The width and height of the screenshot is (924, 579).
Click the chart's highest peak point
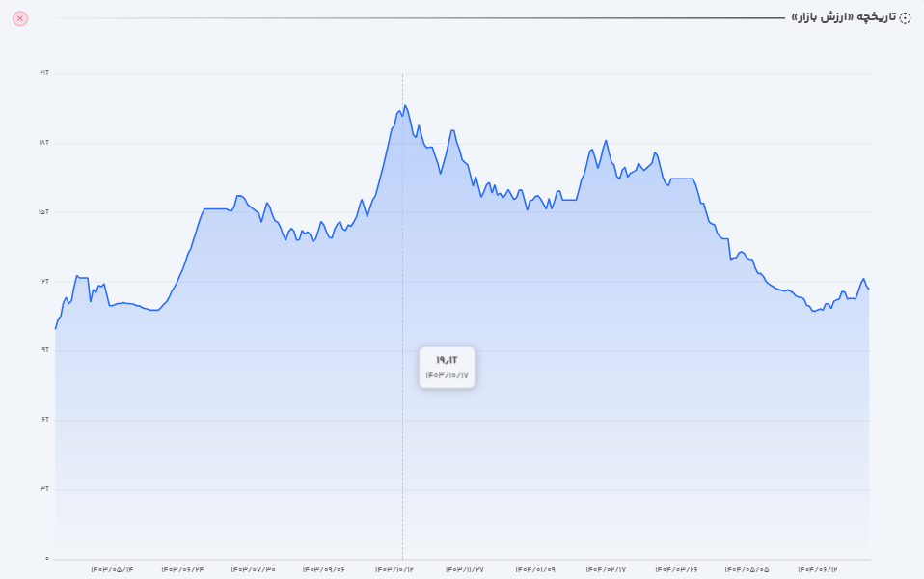pyautogui.click(x=405, y=105)
